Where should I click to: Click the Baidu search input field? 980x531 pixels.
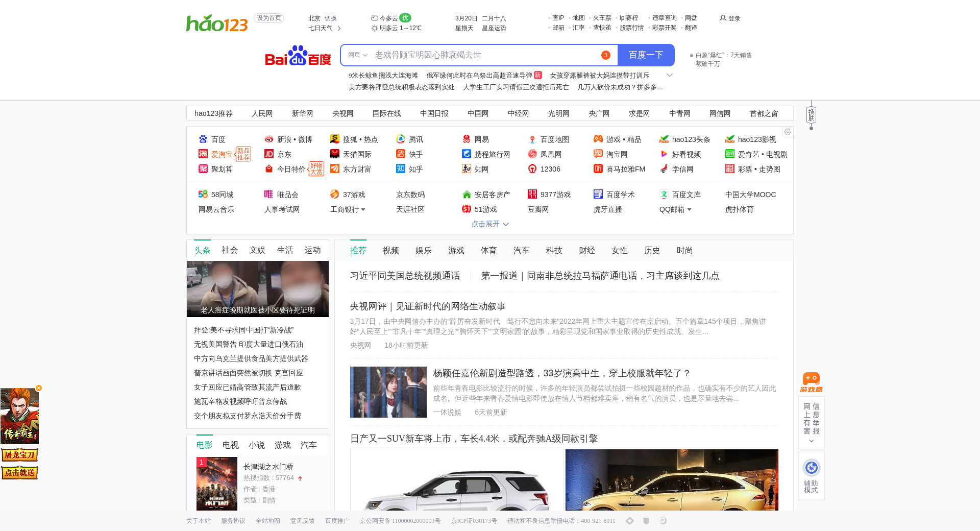tap(485, 55)
